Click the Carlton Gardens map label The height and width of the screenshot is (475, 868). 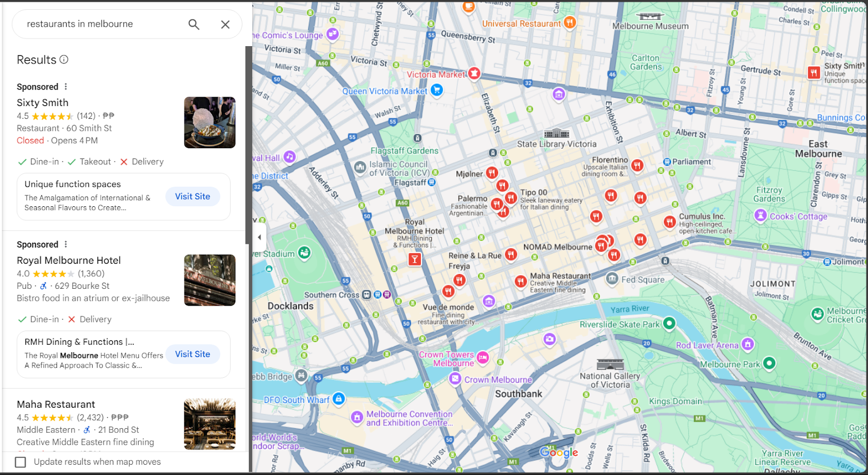pos(646,62)
